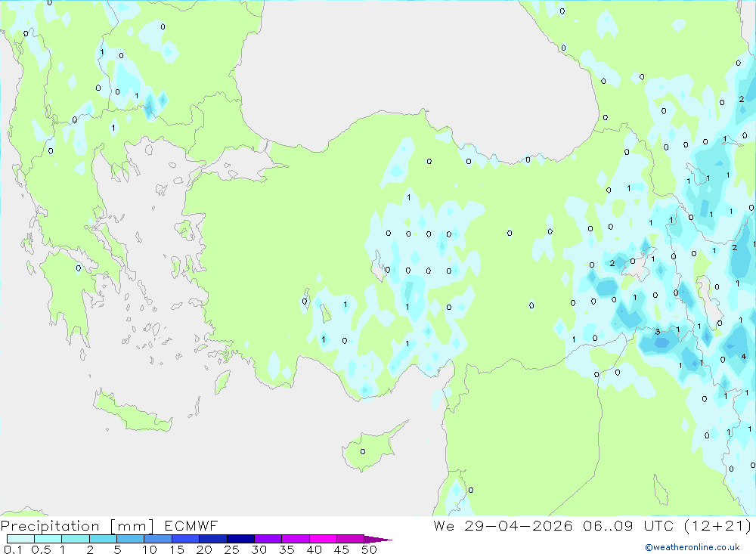This screenshot has height=554, width=756.
Task: Click the '0' value on the Peloponnese peninsula
Action: tap(79, 268)
